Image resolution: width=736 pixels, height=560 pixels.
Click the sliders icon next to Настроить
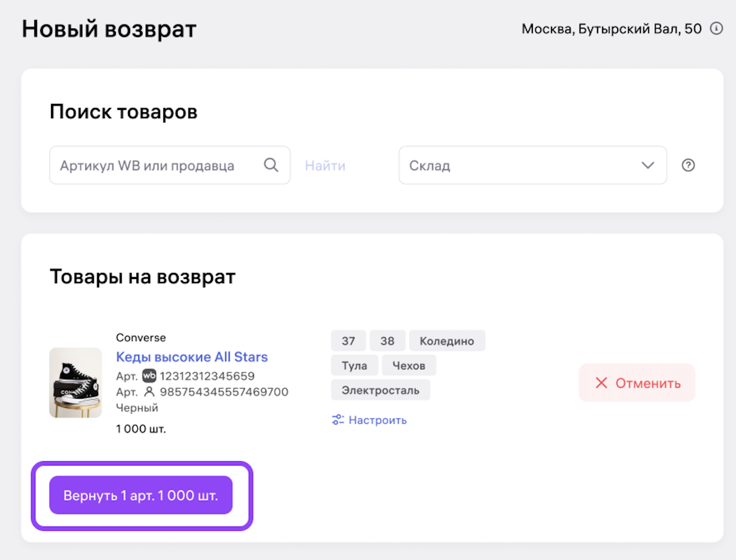click(338, 420)
